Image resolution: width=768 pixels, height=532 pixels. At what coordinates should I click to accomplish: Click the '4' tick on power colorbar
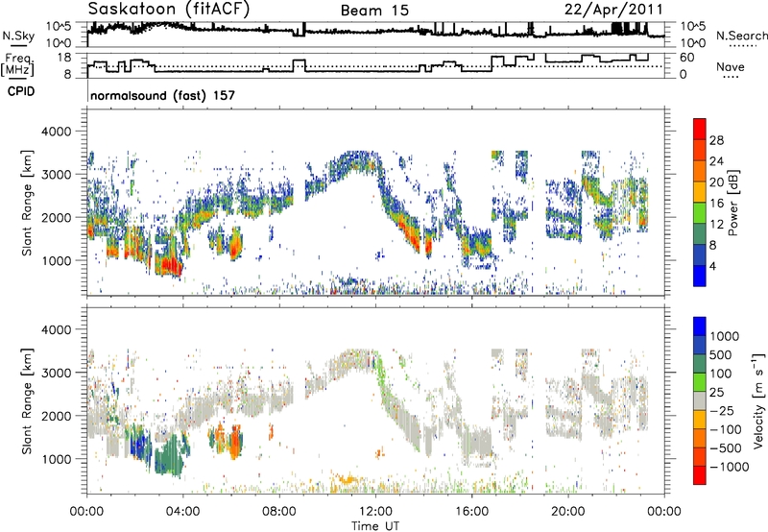[x=713, y=266]
